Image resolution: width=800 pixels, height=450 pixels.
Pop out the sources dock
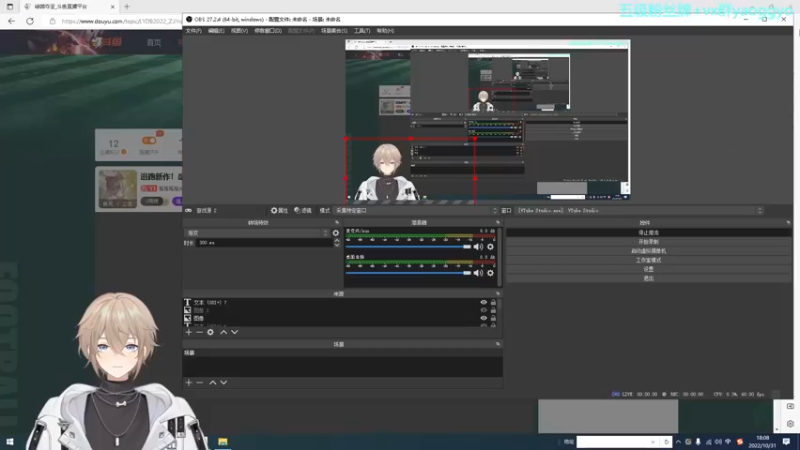pyautogui.click(x=498, y=293)
